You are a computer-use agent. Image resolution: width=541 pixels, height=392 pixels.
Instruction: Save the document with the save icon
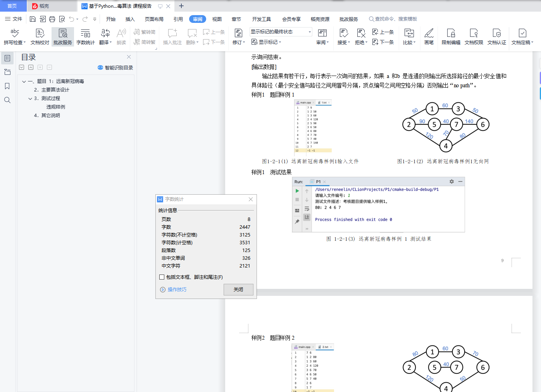click(33, 19)
